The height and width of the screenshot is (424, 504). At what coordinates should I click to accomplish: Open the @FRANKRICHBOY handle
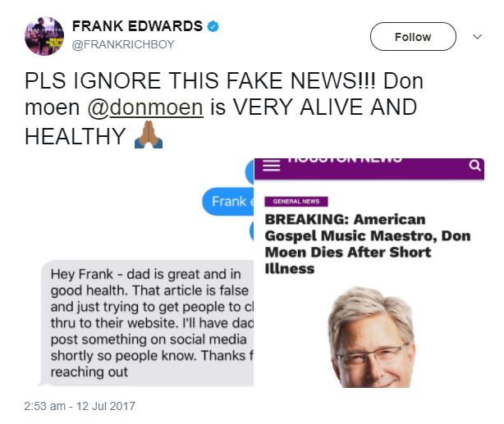point(124,44)
